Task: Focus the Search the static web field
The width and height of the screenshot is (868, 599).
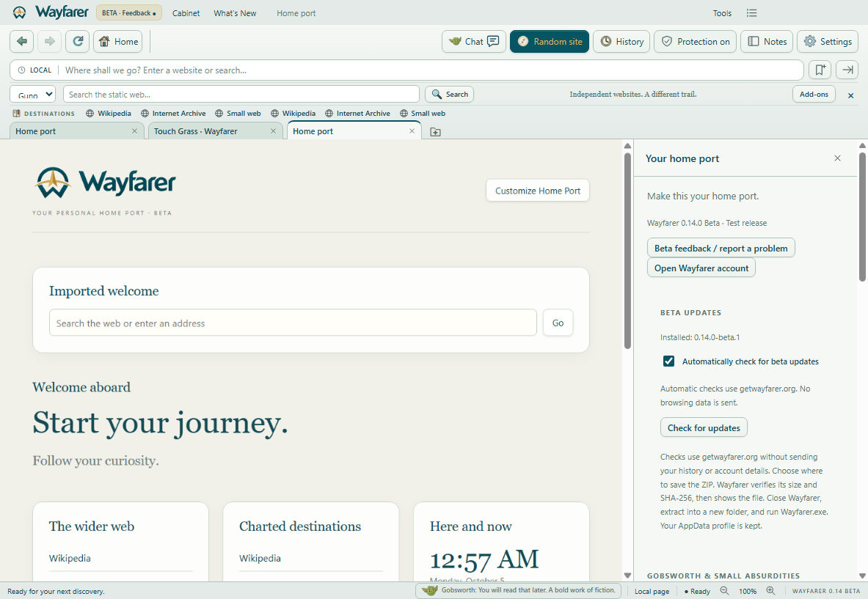Action: [x=241, y=94]
